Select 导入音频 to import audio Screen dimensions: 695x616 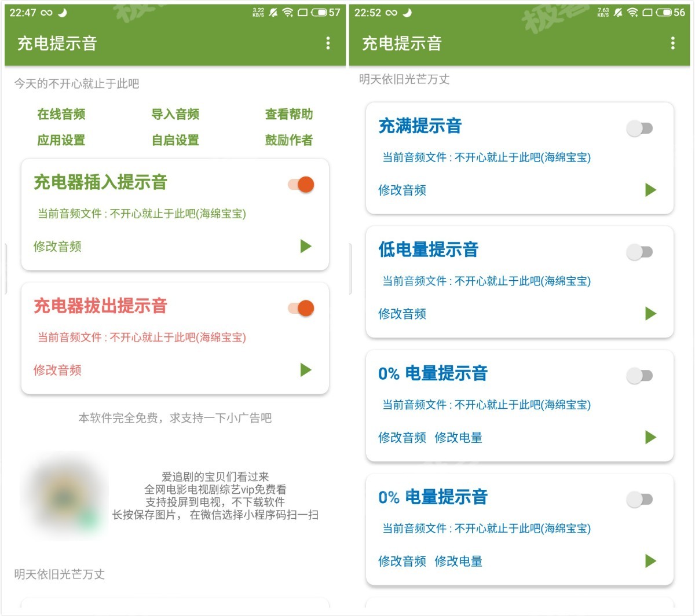point(175,115)
